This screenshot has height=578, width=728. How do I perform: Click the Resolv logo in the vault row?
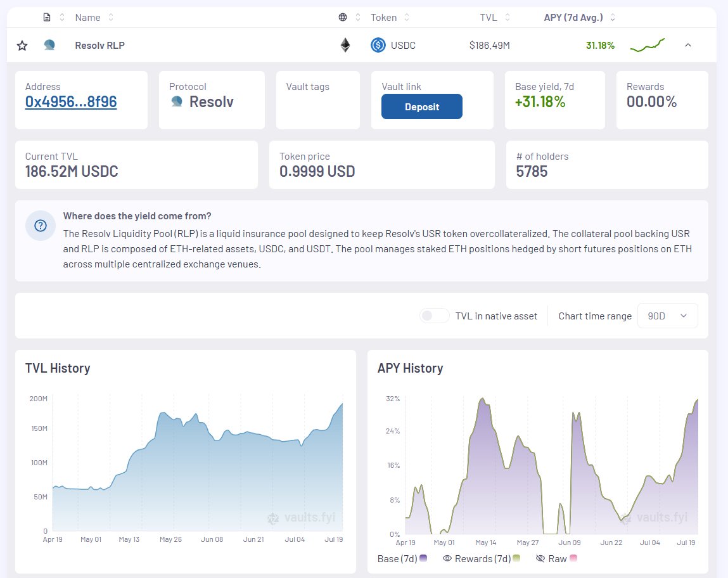click(x=49, y=45)
